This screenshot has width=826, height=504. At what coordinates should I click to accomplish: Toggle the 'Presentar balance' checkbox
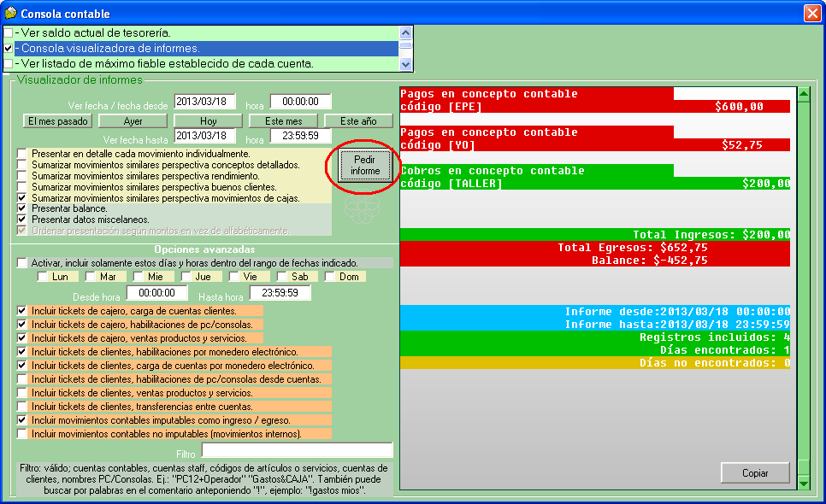coord(21,208)
